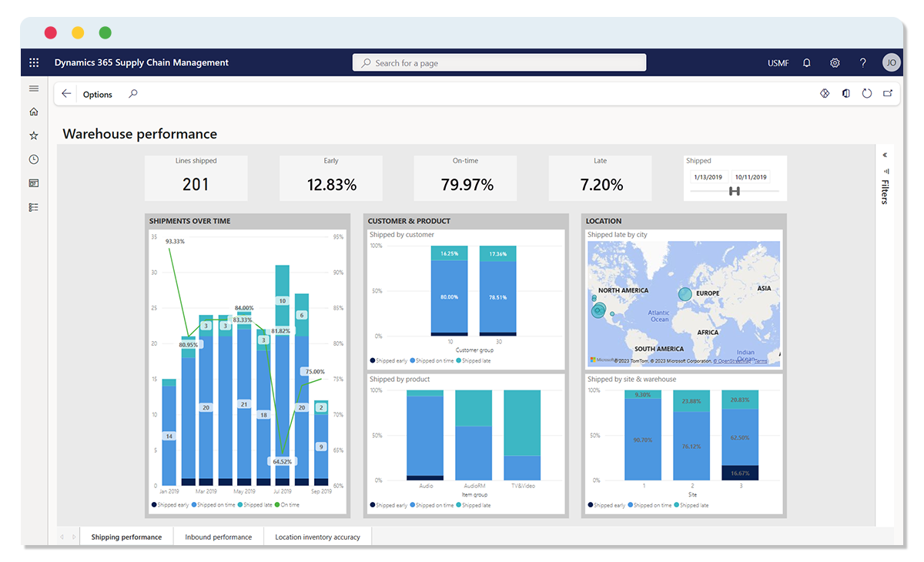Open Modules list icon in the sidebar
The height and width of the screenshot is (562, 924).
pos(34,207)
